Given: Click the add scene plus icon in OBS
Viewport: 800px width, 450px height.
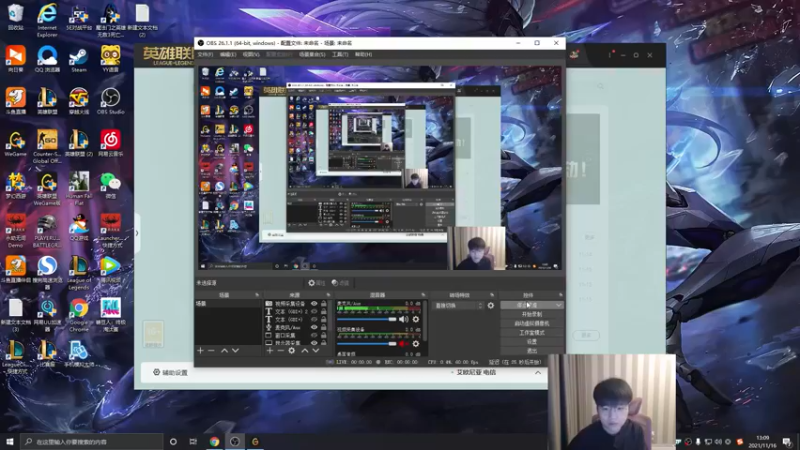Looking at the screenshot, I should point(201,351).
